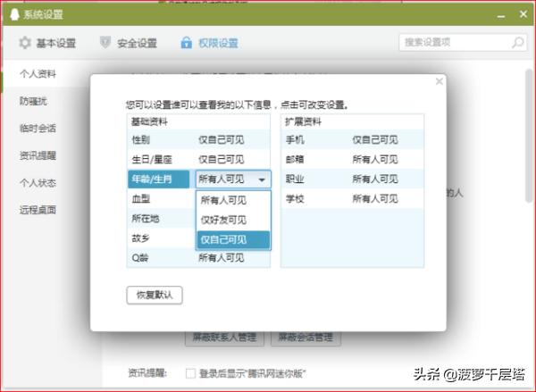
Task: Choose 所有人可见 in the open dropdown list
Action: tap(233, 200)
